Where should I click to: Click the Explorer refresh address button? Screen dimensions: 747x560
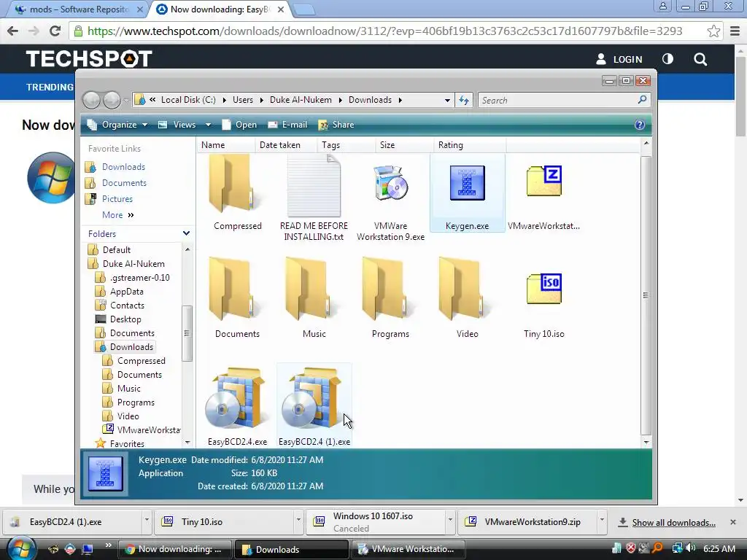click(464, 100)
